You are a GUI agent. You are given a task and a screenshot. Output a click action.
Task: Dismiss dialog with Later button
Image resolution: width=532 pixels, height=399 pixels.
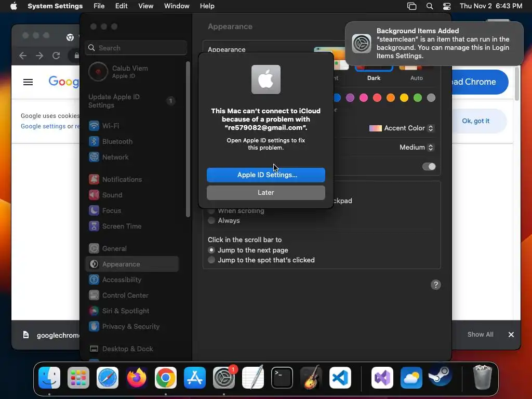tap(265, 192)
